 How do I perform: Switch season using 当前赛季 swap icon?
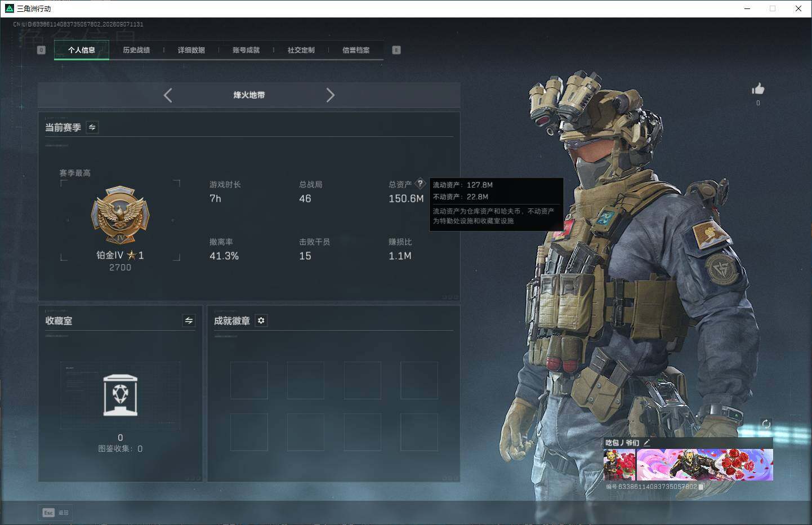pos(92,127)
